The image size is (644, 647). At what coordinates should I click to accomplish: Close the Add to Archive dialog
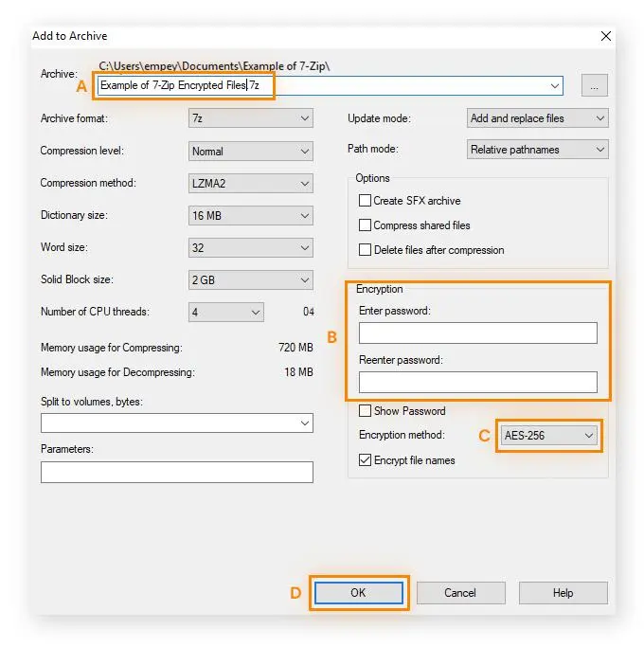(x=605, y=36)
